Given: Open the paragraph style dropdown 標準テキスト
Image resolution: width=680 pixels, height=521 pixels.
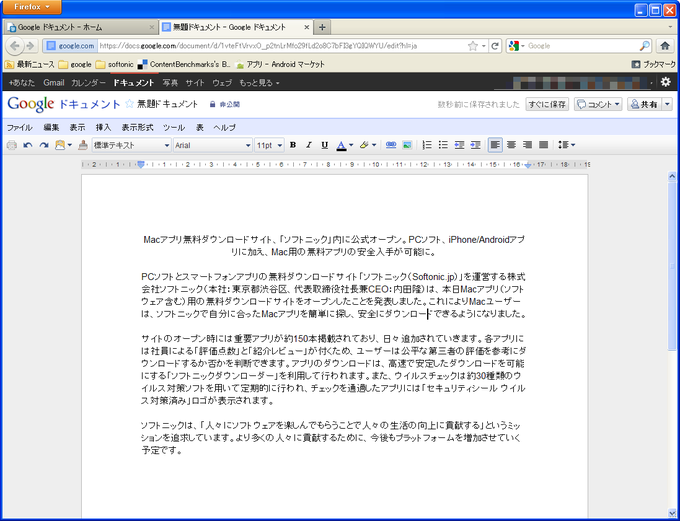Looking at the screenshot, I should click(131, 145).
